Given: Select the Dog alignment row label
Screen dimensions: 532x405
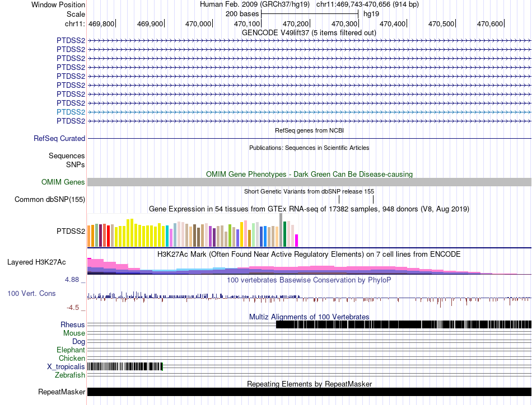Looking at the screenshot, I should click(x=78, y=342).
